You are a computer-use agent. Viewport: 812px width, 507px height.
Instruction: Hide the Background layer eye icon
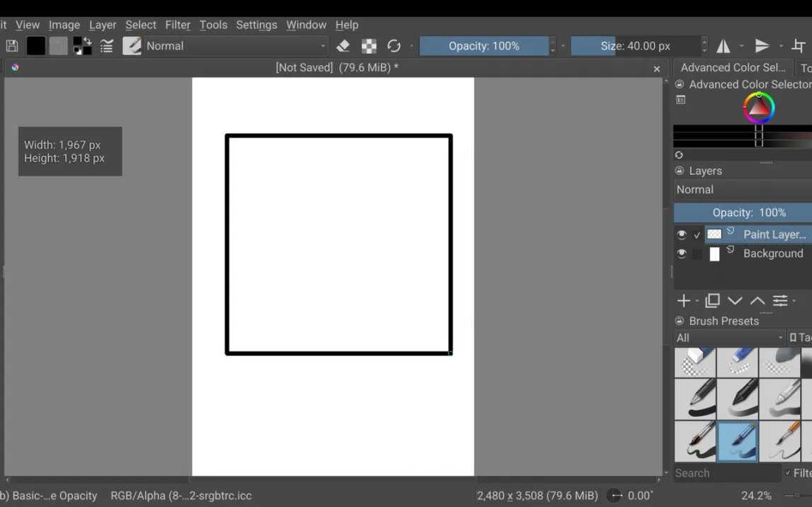coord(682,253)
